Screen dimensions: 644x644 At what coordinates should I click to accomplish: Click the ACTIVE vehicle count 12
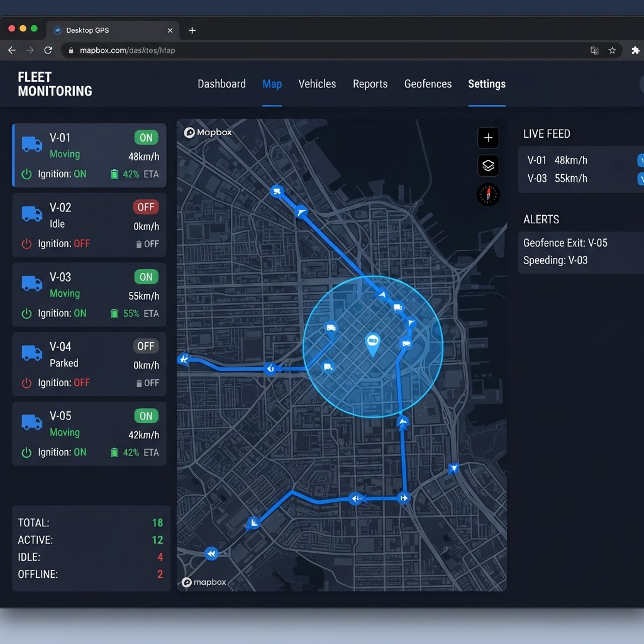tap(157, 540)
